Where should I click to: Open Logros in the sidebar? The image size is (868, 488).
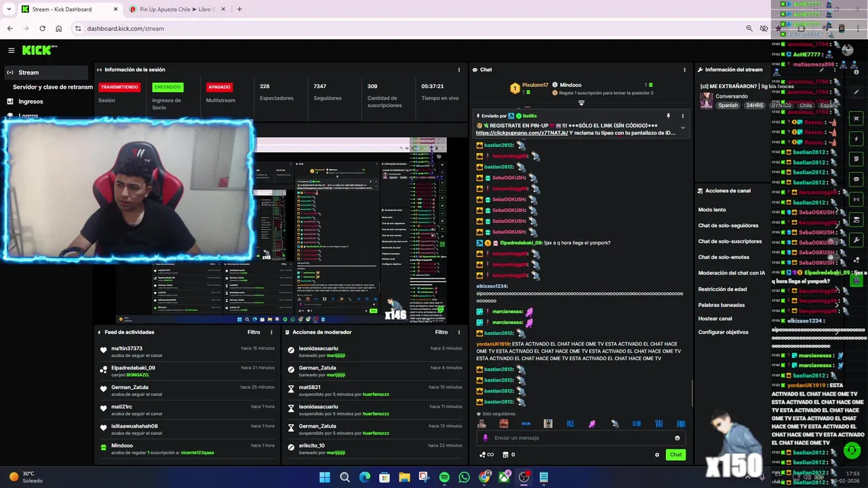pyautogui.click(x=28, y=115)
